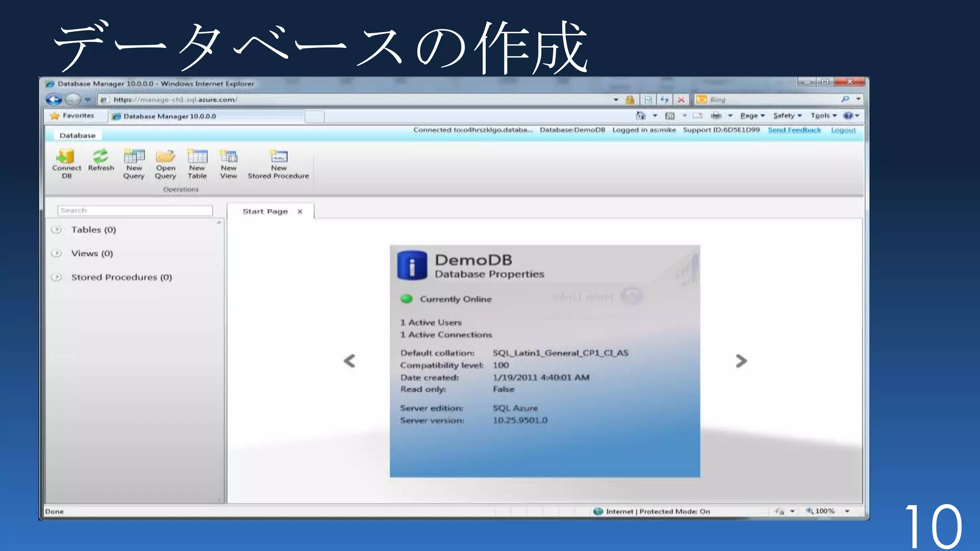Screen dimensions: 980x551
Task: Open the Page dropdown menu
Action: (752, 116)
